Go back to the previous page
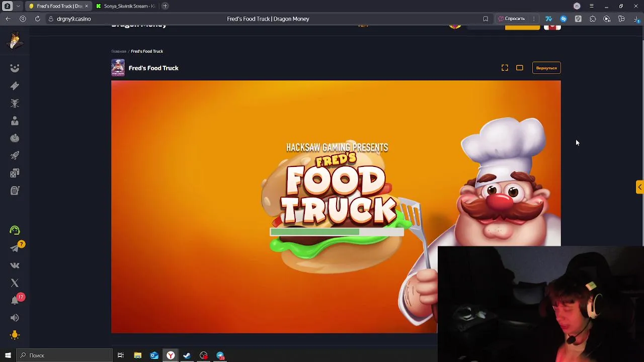 pos(8,19)
